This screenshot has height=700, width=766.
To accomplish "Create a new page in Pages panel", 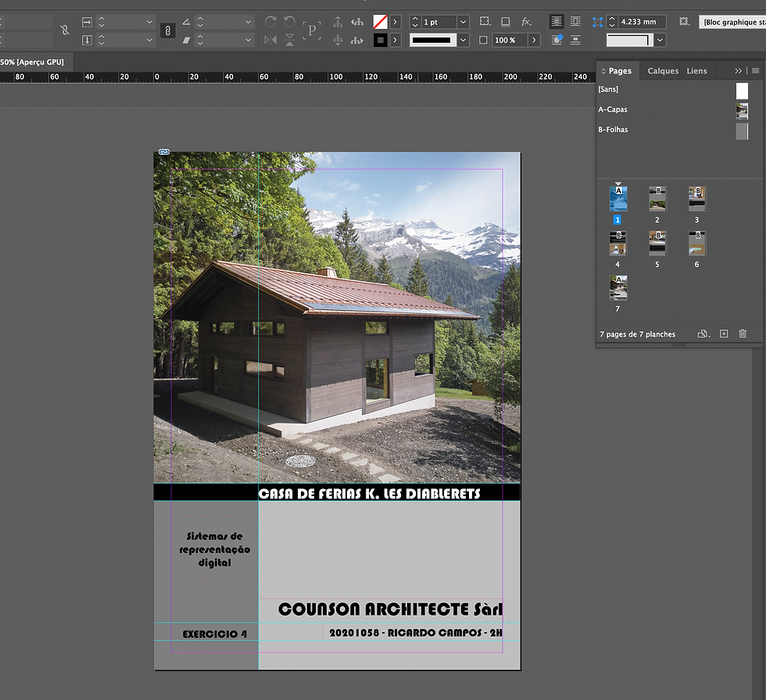I will coord(724,334).
